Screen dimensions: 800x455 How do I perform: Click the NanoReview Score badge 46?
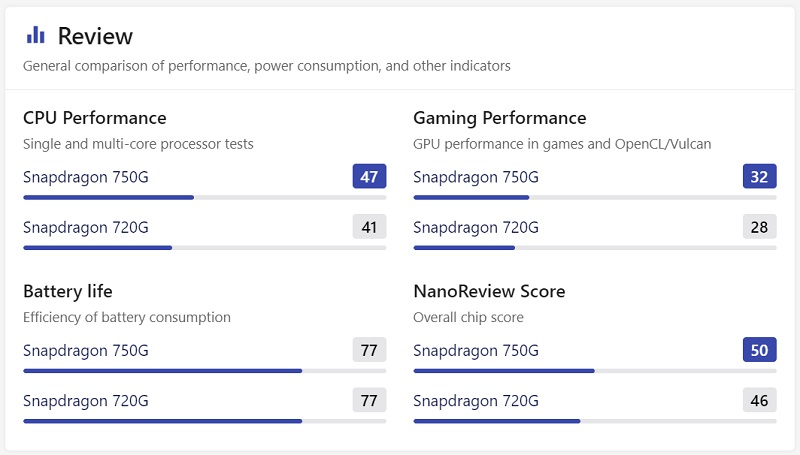(x=759, y=400)
